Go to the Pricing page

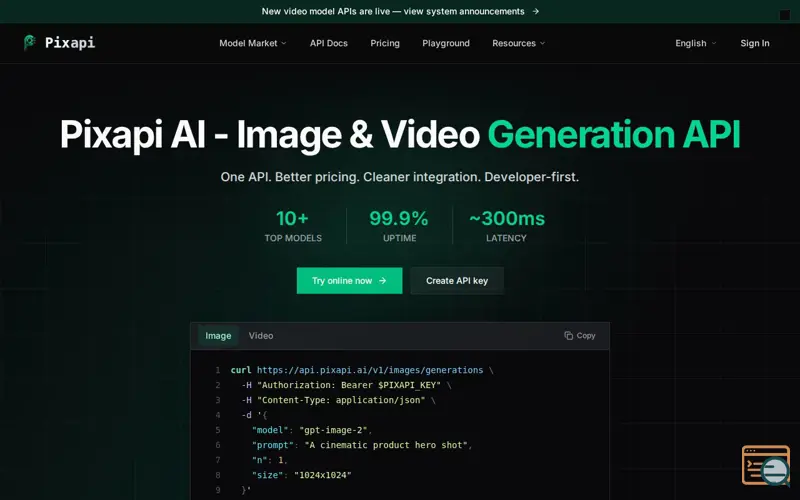coord(385,43)
